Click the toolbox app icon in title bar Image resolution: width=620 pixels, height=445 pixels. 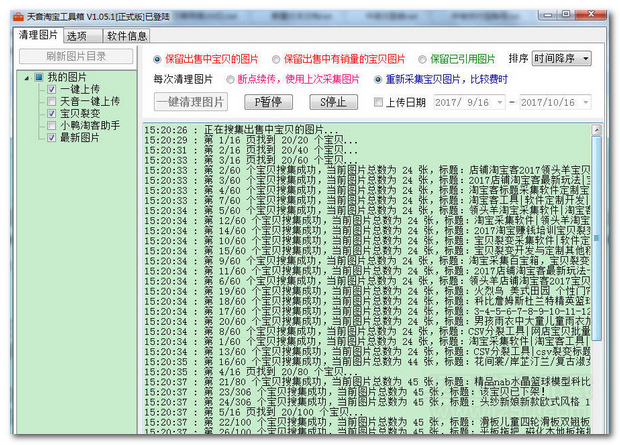(18, 17)
